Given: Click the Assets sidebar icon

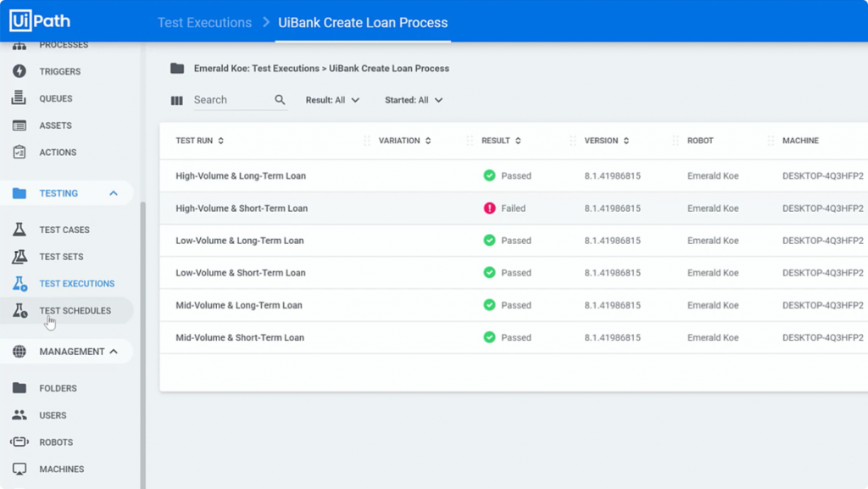Looking at the screenshot, I should coord(19,125).
